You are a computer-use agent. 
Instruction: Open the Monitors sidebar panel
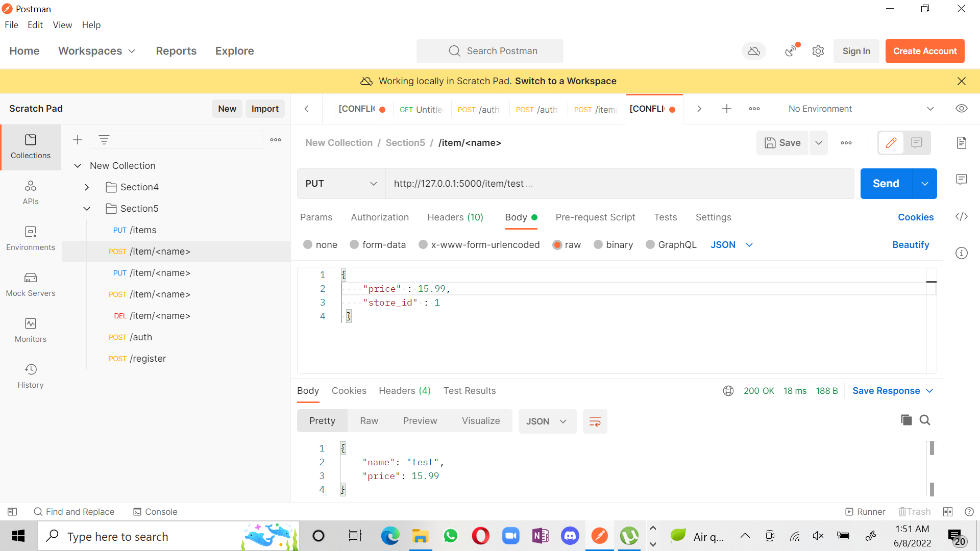tap(31, 331)
